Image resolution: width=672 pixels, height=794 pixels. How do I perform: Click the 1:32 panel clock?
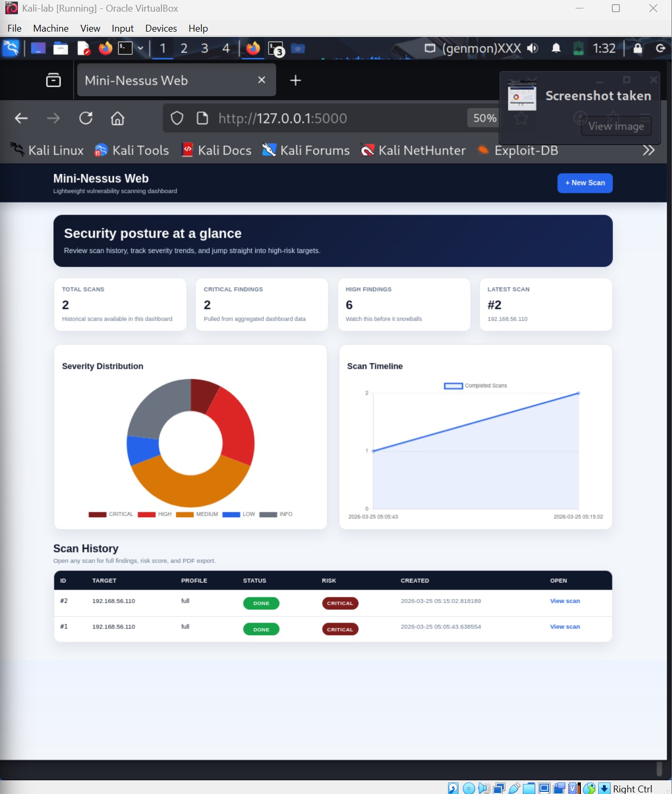(604, 49)
